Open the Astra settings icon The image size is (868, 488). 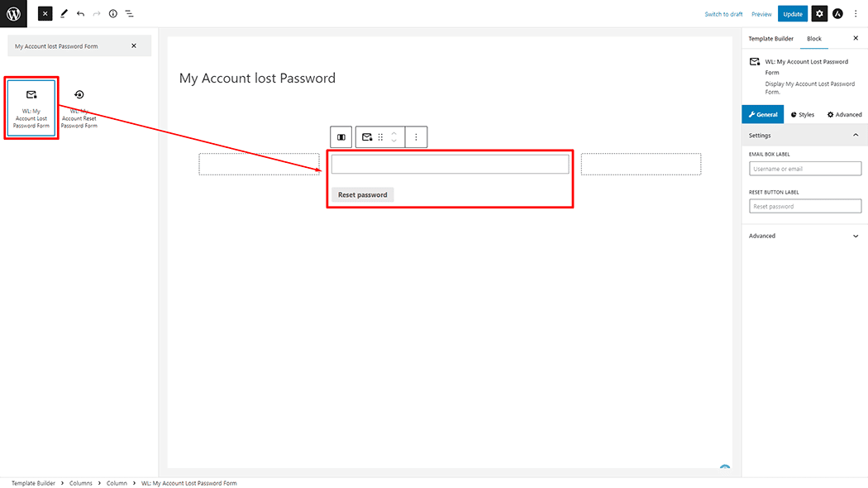coord(837,13)
